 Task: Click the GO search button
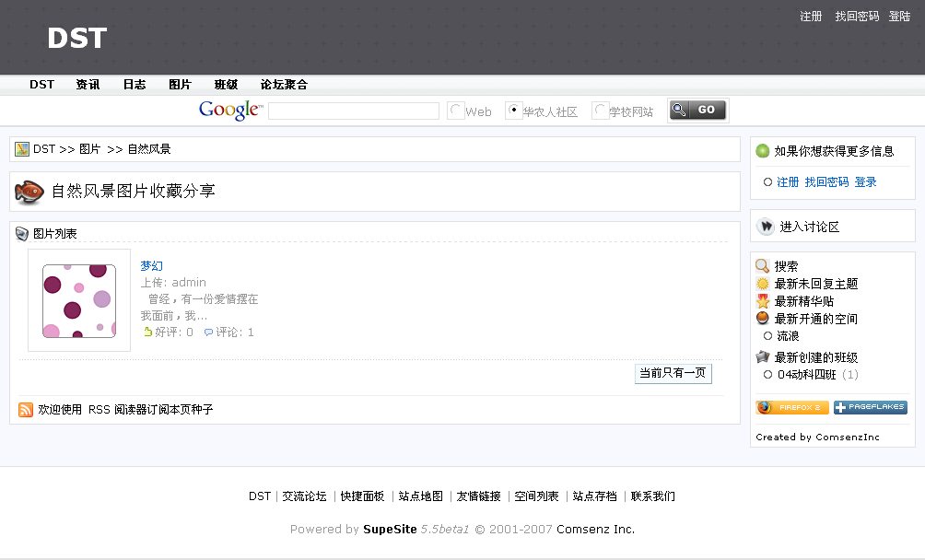[697, 111]
